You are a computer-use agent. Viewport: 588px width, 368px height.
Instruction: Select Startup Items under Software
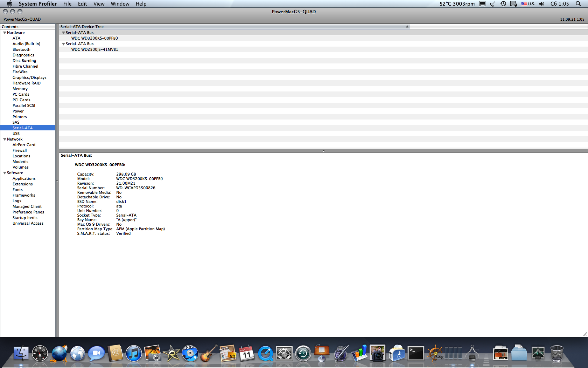coord(25,218)
